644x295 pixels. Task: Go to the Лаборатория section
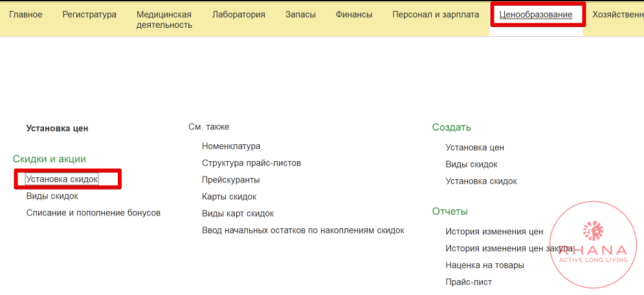[x=238, y=15]
